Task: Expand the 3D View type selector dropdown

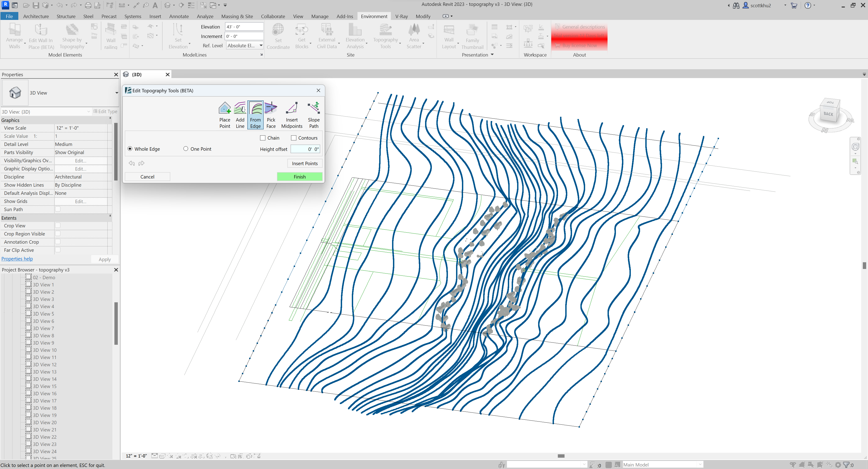Action: (x=117, y=93)
